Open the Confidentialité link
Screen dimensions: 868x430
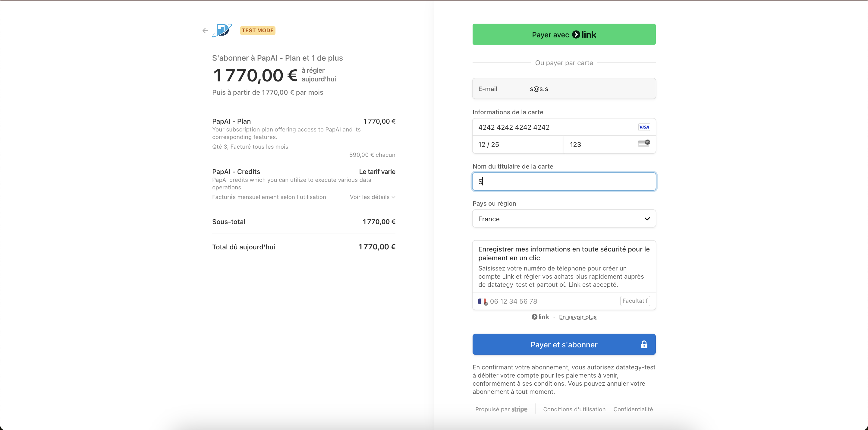633,409
